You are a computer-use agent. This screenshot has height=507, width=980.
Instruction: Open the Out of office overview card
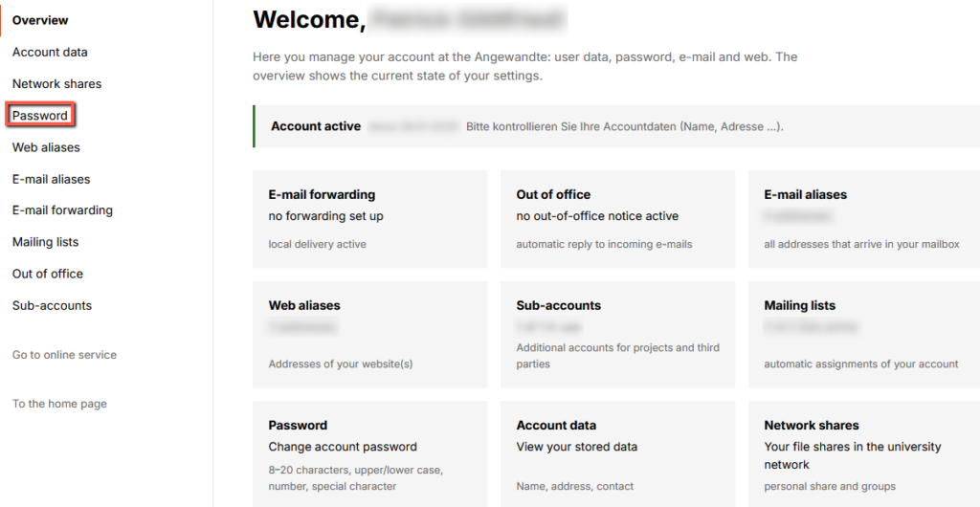tap(617, 219)
